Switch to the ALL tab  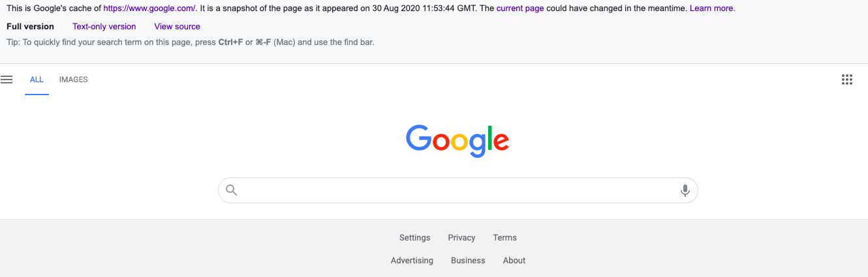(37, 80)
